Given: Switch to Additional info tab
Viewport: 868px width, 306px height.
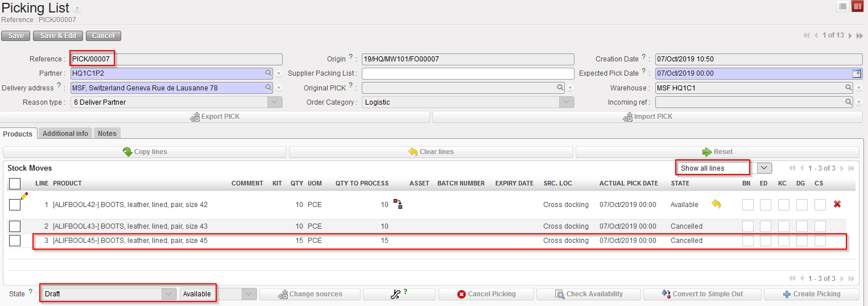Looking at the screenshot, I should [x=65, y=134].
